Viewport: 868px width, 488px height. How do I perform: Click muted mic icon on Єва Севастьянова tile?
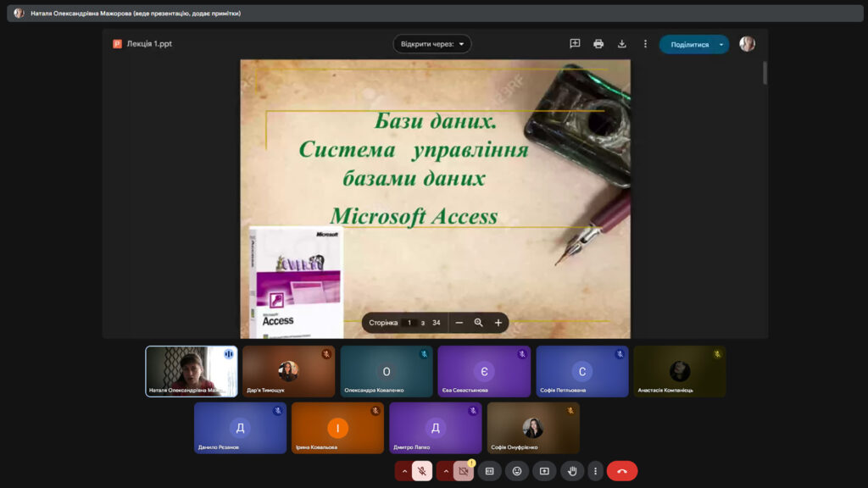pyautogui.click(x=522, y=354)
